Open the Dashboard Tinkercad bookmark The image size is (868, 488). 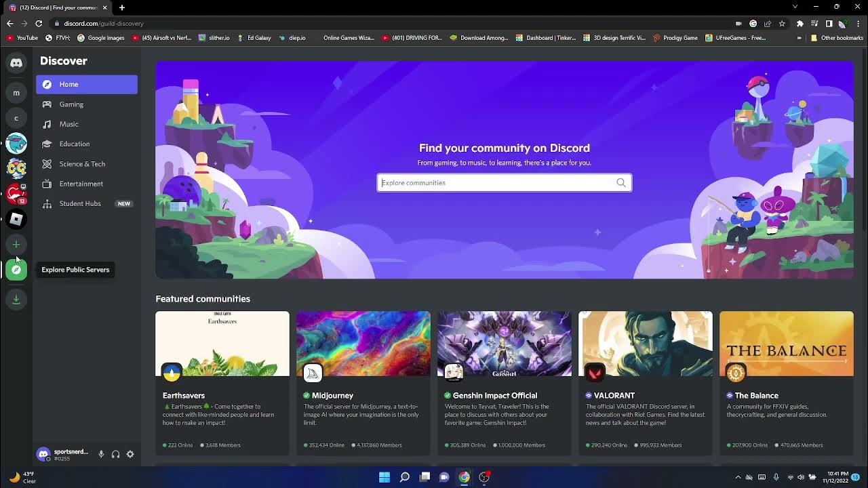tap(546, 38)
